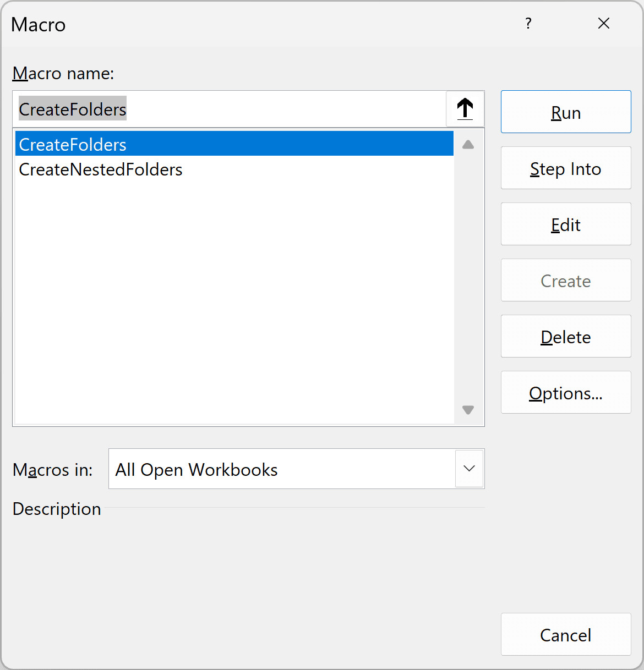644x670 pixels.
Task: Click the scroll-down arrow in the macro list
Action: click(x=468, y=410)
